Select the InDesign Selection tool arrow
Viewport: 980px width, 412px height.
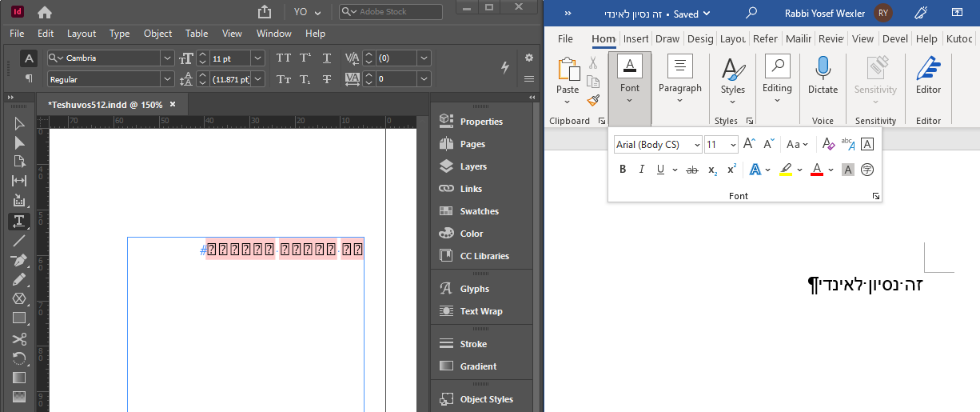coord(19,123)
